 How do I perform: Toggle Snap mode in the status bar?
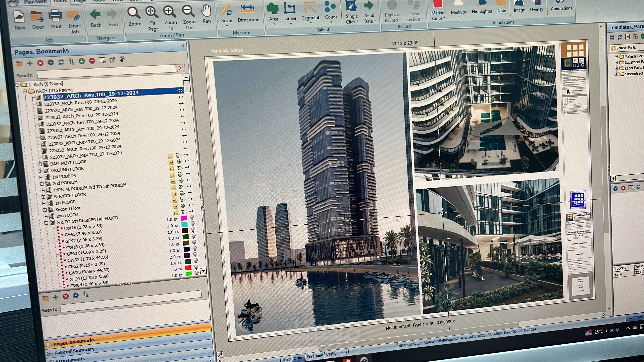tap(286, 359)
